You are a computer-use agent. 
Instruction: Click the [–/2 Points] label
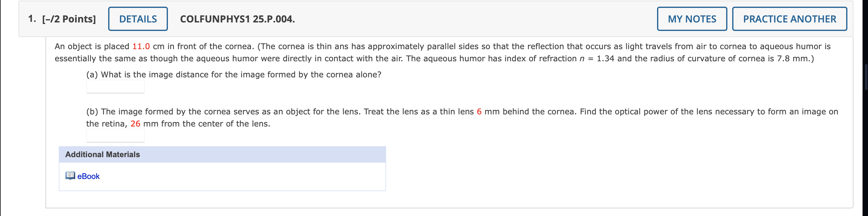(69, 19)
